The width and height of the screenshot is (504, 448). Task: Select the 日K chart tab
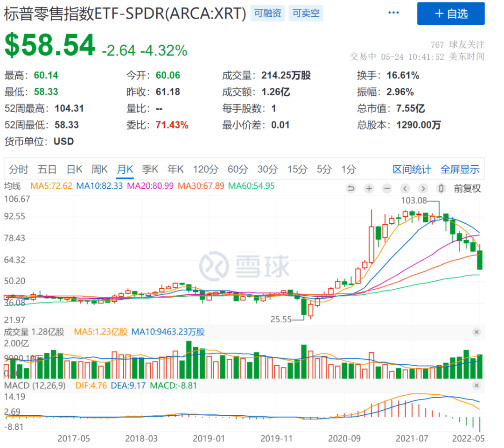pyautogui.click(x=74, y=169)
